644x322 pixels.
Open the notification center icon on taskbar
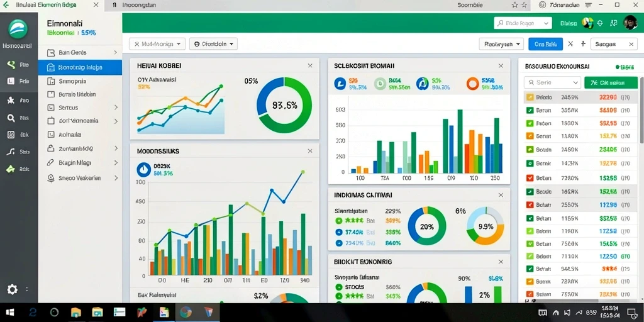pos(631,313)
